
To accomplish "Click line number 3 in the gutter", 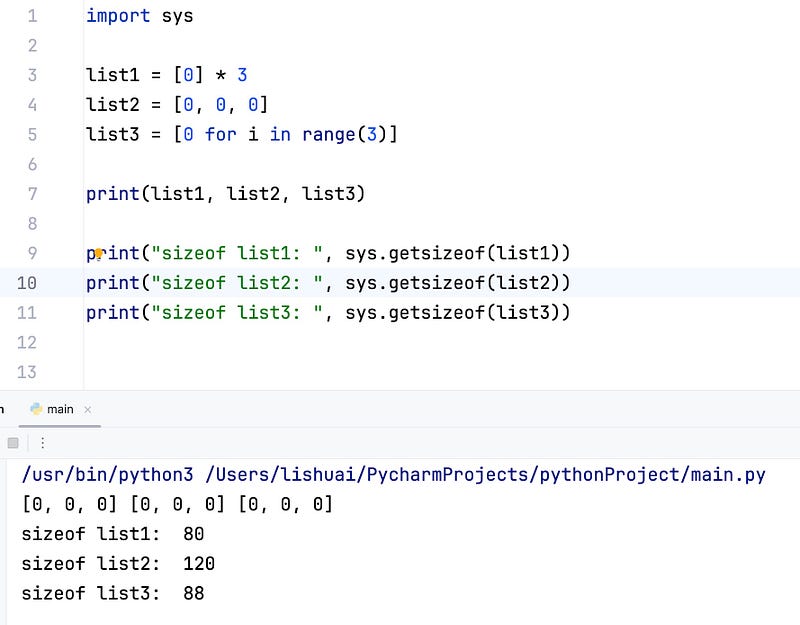I will point(32,75).
